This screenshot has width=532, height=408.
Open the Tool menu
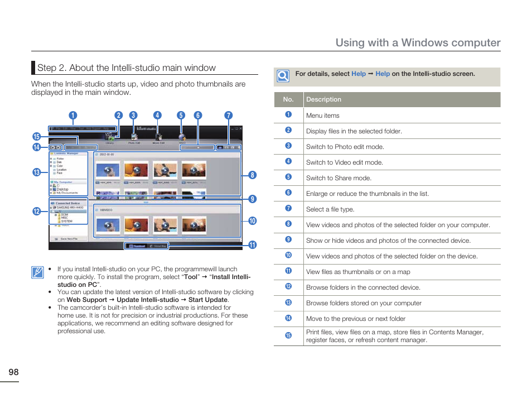click(81, 128)
